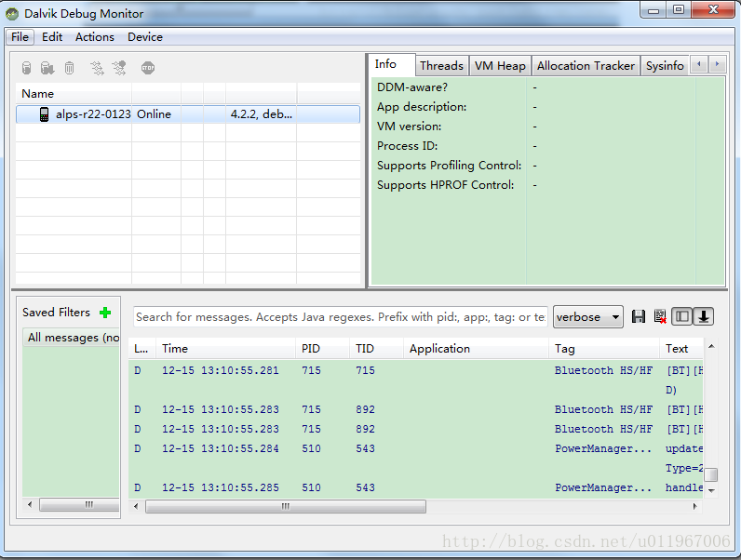This screenshot has height=560, width=741.
Task: Click the Process ID: info label
Action: click(408, 146)
